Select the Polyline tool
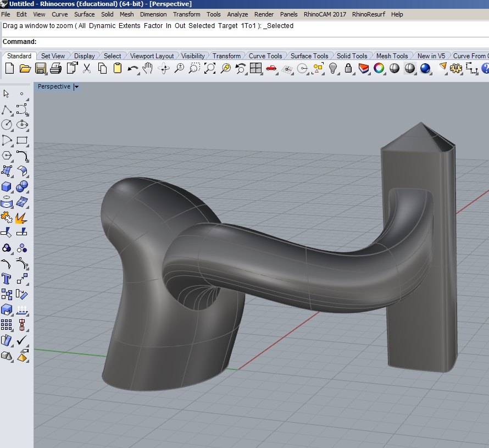Viewport: 489px width, 448px height. click(7, 110)
